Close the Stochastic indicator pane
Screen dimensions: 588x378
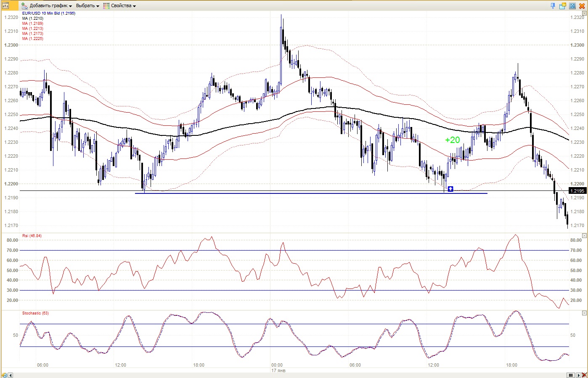click(x=584, y=313)
